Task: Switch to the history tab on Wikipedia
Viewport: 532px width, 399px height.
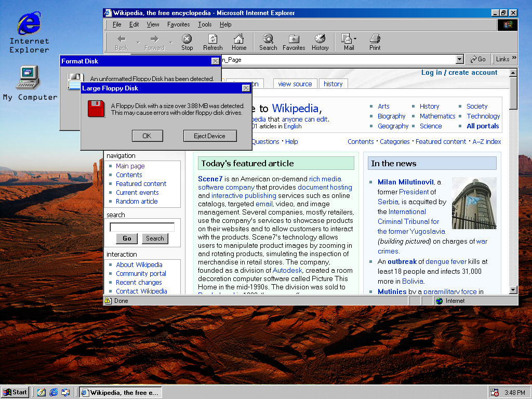Action: pos(333,84)
